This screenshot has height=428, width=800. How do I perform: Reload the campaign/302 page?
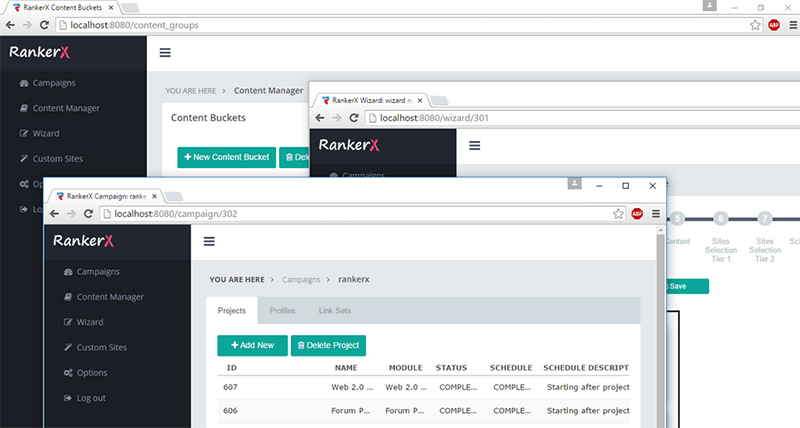tap(88, 214)
